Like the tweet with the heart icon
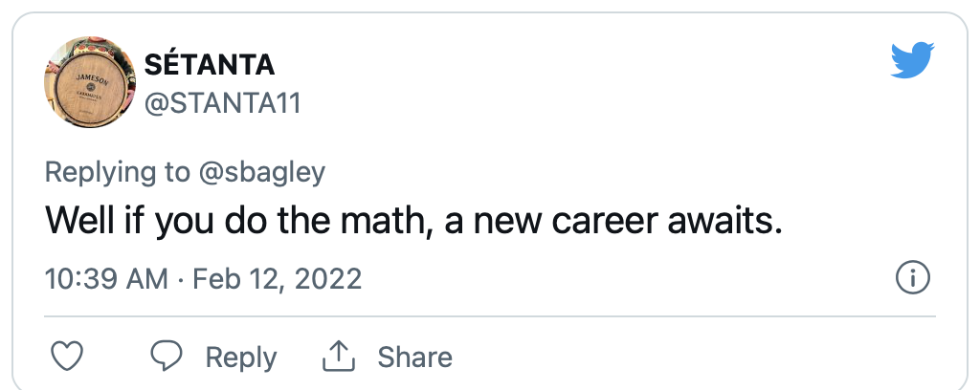 [x=65, y=357]
